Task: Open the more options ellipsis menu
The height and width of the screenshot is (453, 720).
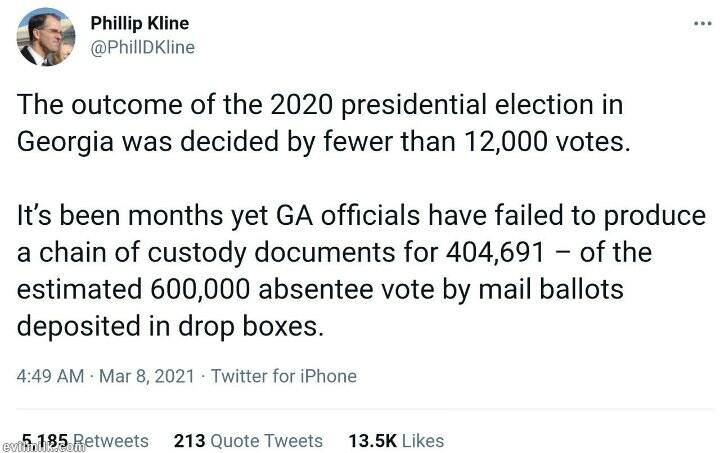Action: [x=702, y=24]
